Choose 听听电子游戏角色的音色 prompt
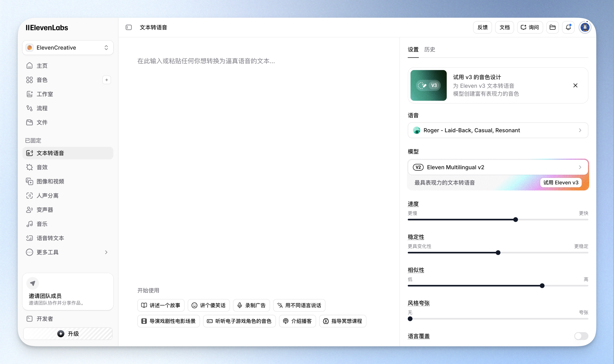 point(239,321)
